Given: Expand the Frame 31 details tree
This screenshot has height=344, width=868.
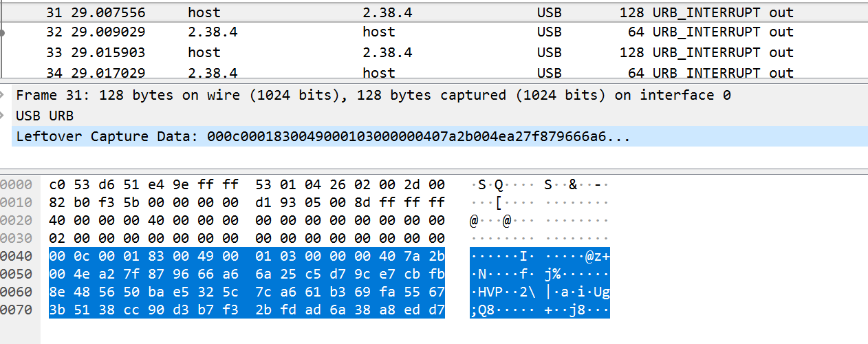Looking at the screenshot, I should (3, 96).
